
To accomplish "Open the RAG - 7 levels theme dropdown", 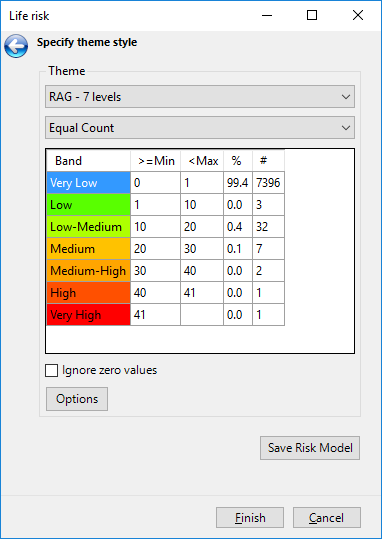I will [200, 97].
